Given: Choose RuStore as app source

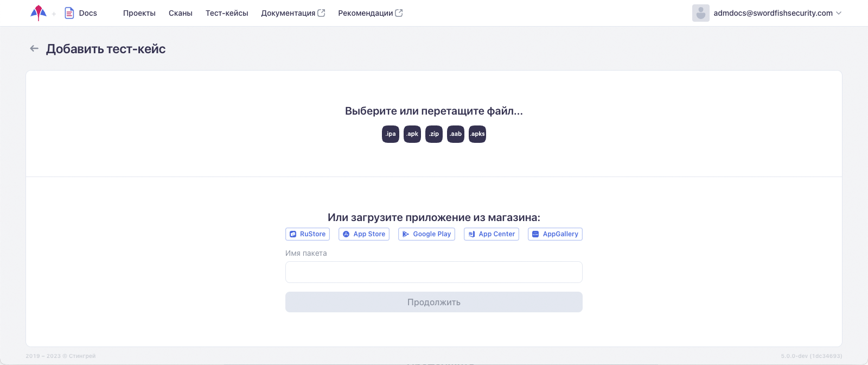Looking at the screenshot, I should 308,234.
